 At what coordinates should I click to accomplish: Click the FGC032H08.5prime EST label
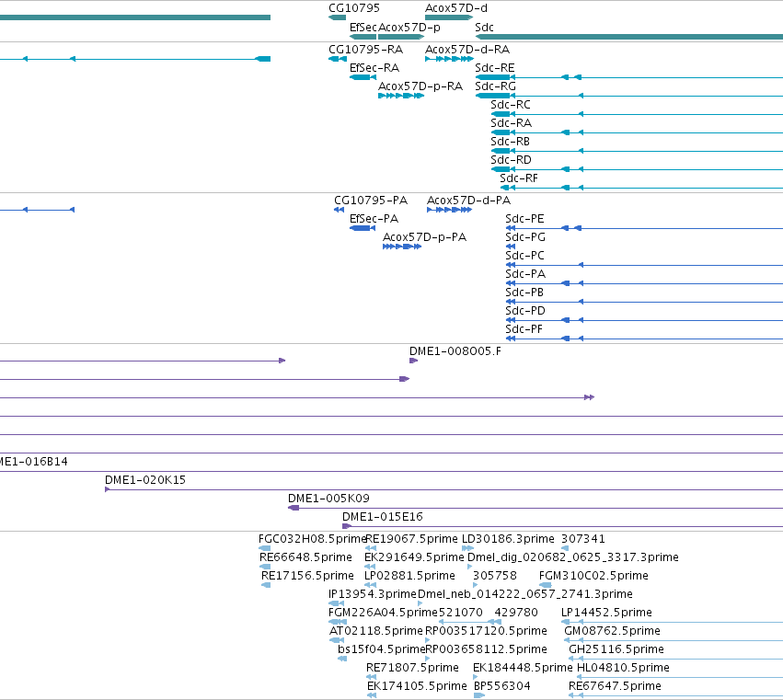[x=312, y=539]
